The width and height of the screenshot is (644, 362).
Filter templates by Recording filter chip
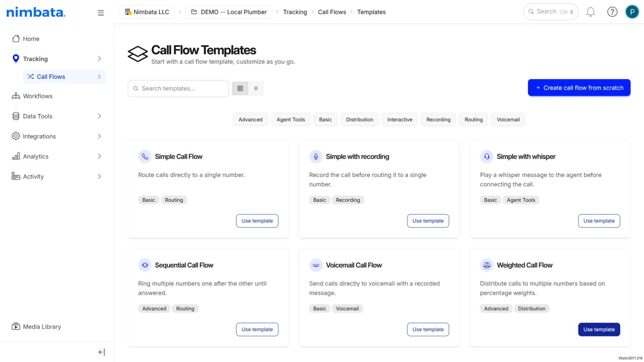click(x=438, y=119)
